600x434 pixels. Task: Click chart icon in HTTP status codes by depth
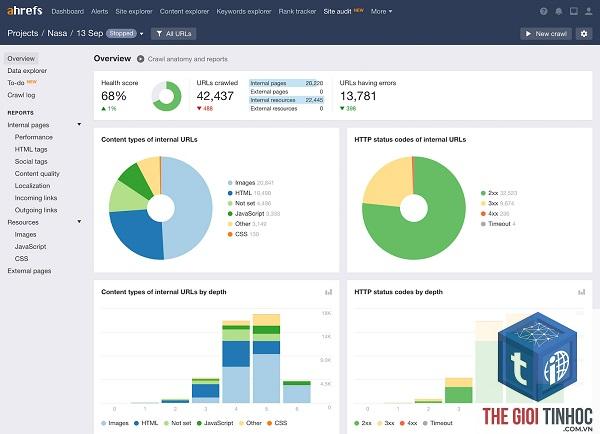click(581, 292)
